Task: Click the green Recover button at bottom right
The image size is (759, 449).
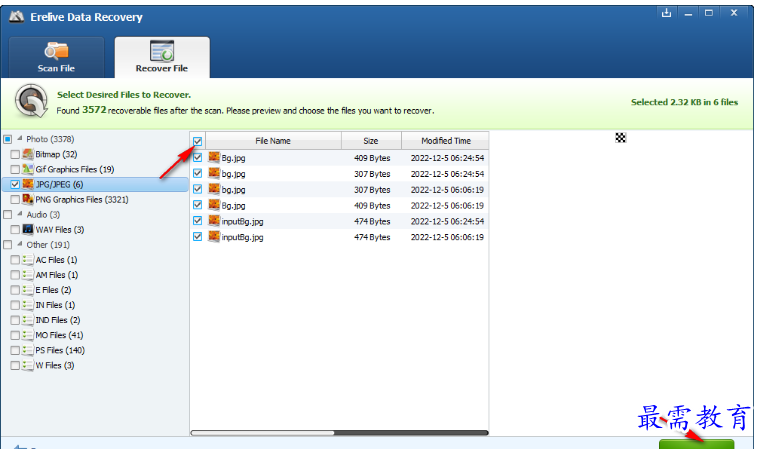Action: 696,444
